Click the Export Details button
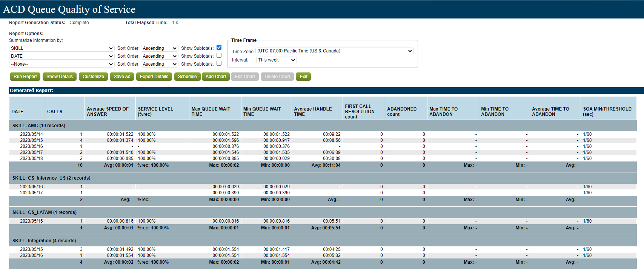This screenshot has width=644, height=269. pos(154,77)
